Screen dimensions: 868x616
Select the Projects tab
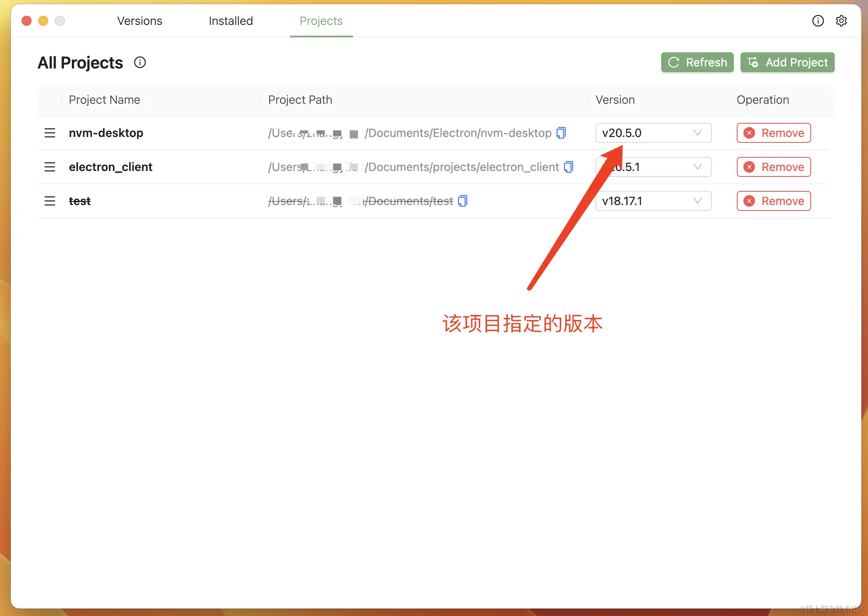321,21
